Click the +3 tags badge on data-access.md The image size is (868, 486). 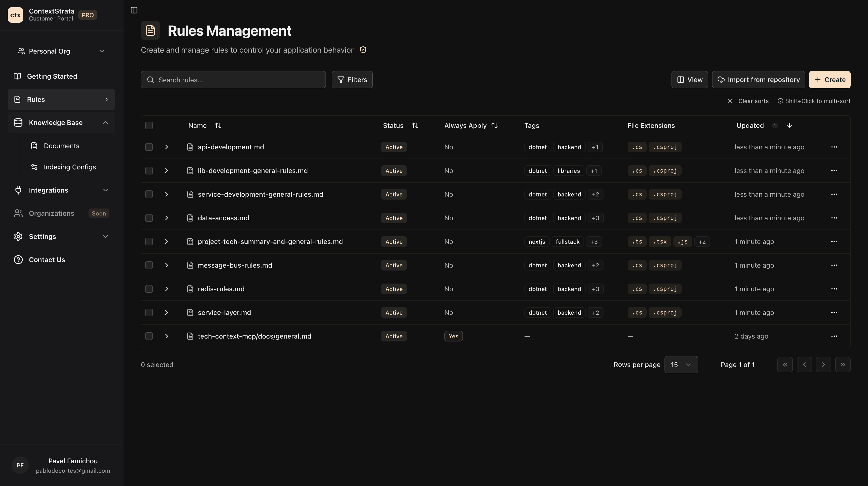tap(595, 218)
